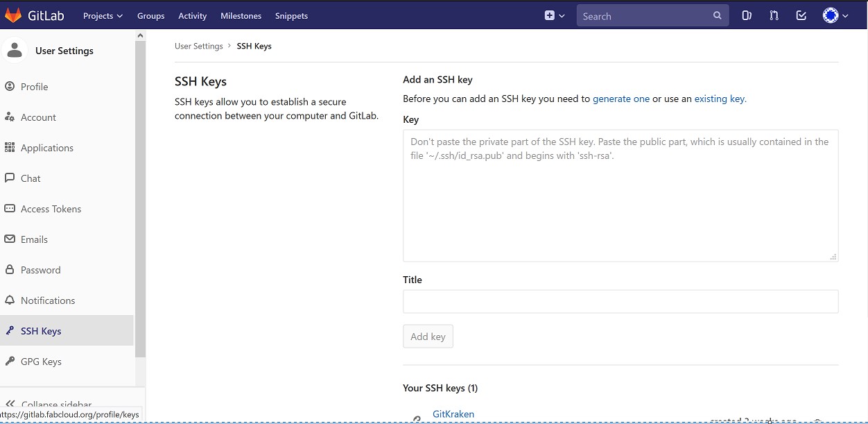Image resolution: width=868 pixels, height=424 pixels.
Task: Click the search magnifier icon
Action: [x=718, y=16]
